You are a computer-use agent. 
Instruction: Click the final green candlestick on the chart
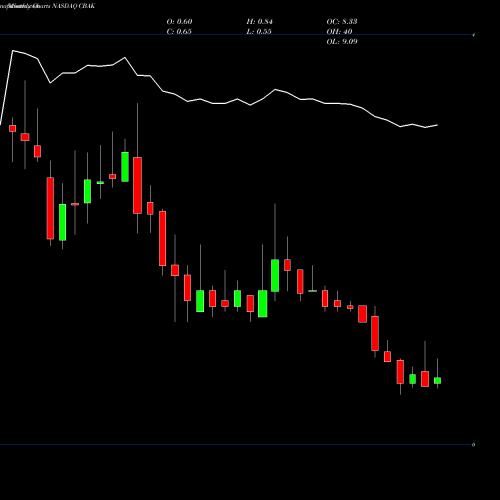pyautogui.click(x=437, y=380)
